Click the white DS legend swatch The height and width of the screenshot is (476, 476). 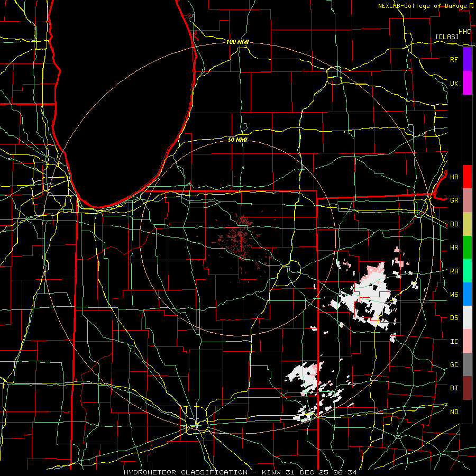467,317
